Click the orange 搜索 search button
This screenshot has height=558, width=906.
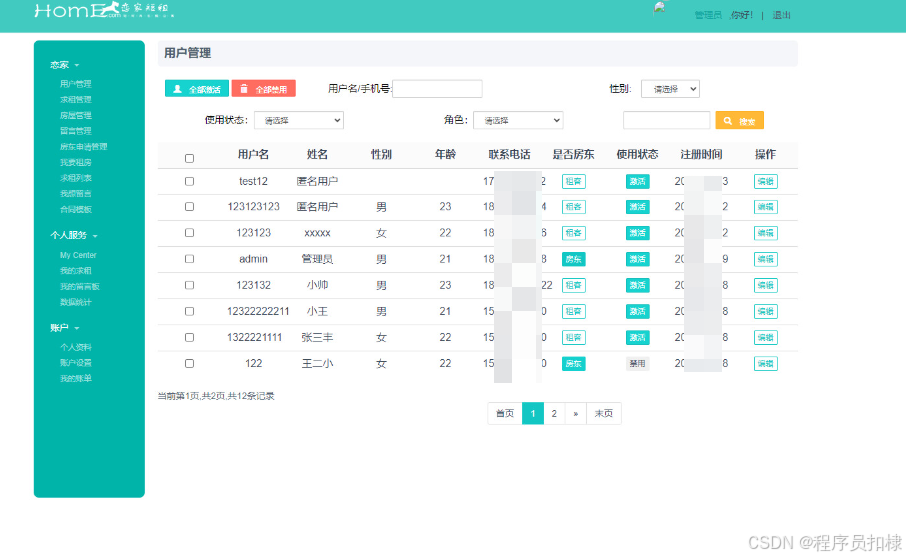(740, 121)
